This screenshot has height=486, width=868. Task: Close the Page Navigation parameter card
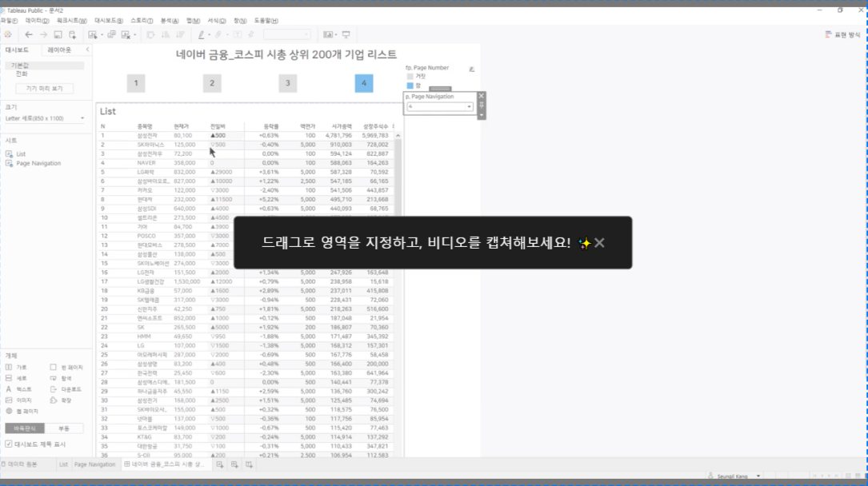481,96
